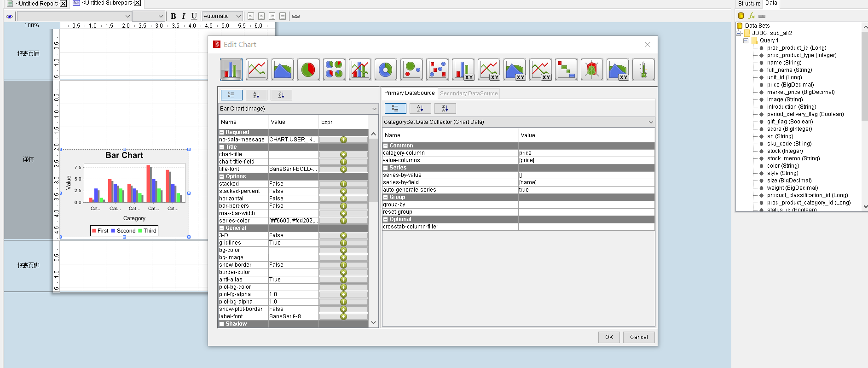Switch to the Untitled Report tab
This screenshot has height=368, width=868.
pyautogui.click(x=37, y=4)
